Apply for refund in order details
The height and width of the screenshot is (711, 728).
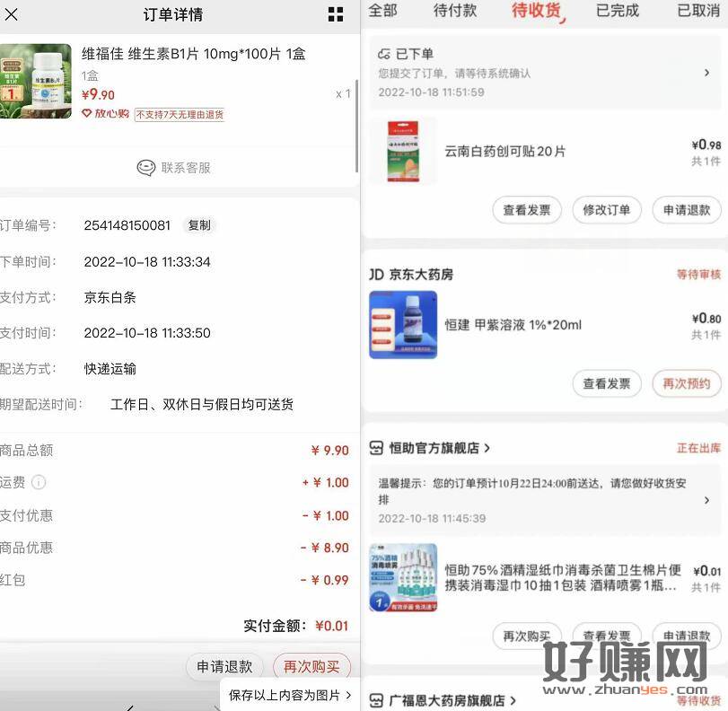[x=224, y=667]
